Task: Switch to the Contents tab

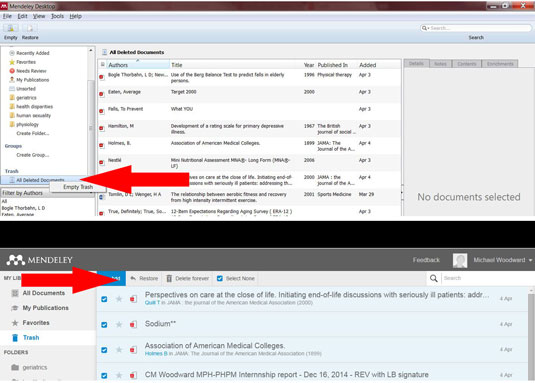Action: 466,63
